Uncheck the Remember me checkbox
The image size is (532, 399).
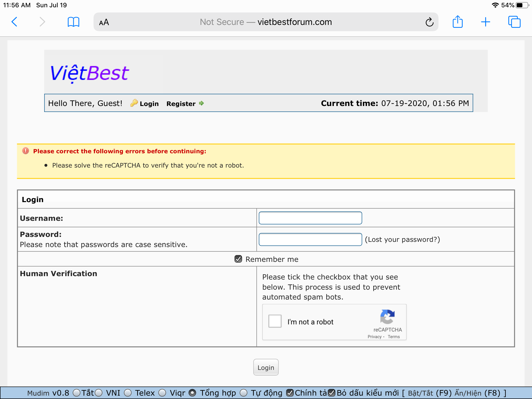pos(238,259)
